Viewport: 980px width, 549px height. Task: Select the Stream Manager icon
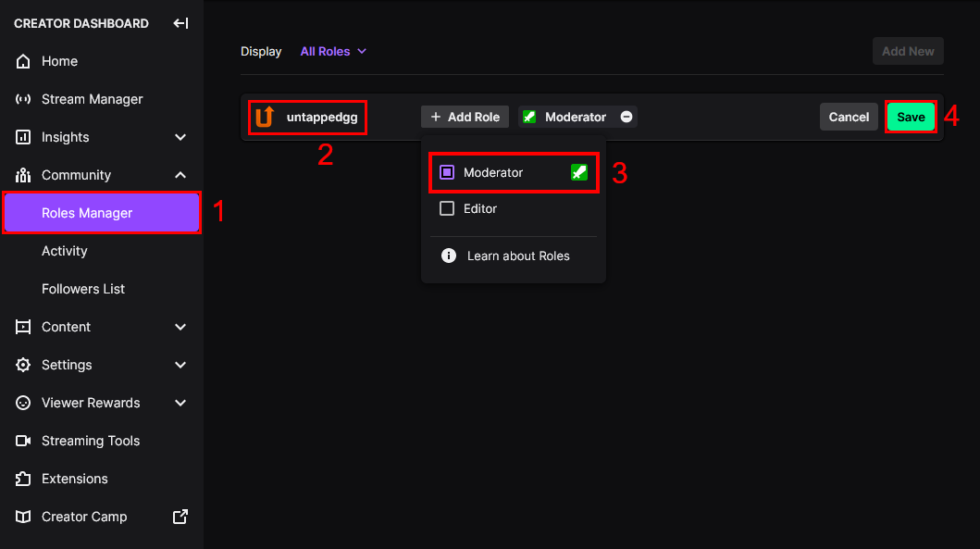22,99
